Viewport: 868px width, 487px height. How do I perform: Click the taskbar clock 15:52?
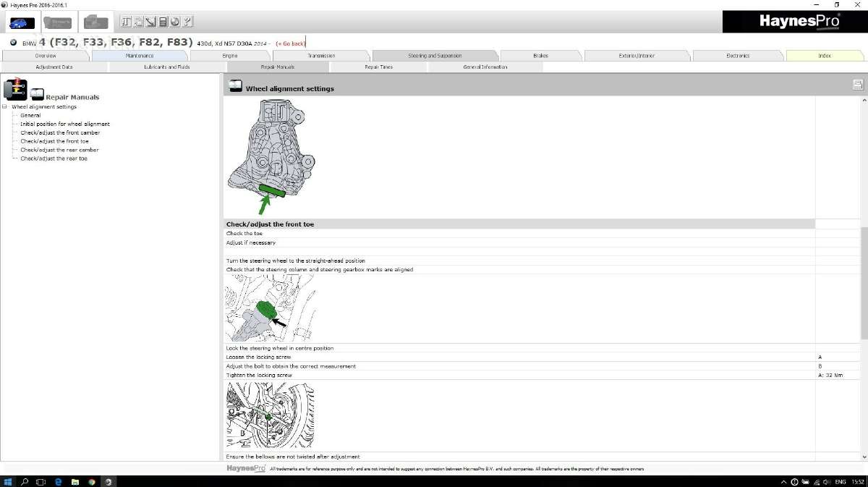[858, 481]
